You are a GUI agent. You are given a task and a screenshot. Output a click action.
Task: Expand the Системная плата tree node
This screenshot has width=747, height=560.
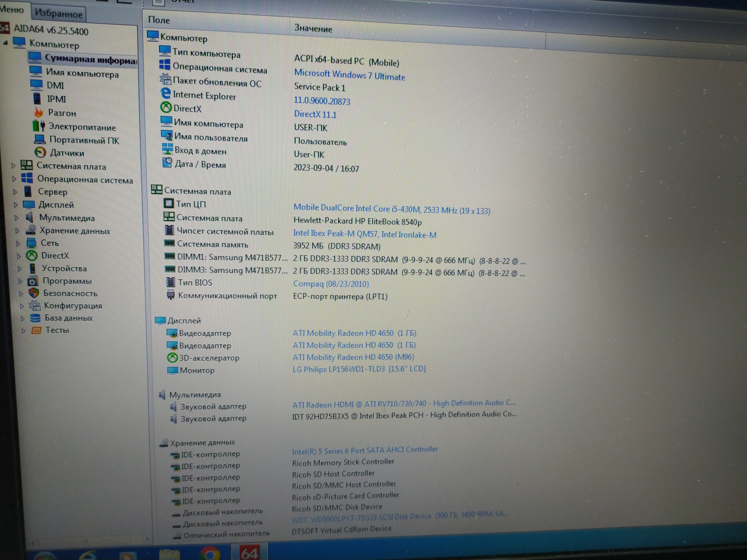coord(13,165)
